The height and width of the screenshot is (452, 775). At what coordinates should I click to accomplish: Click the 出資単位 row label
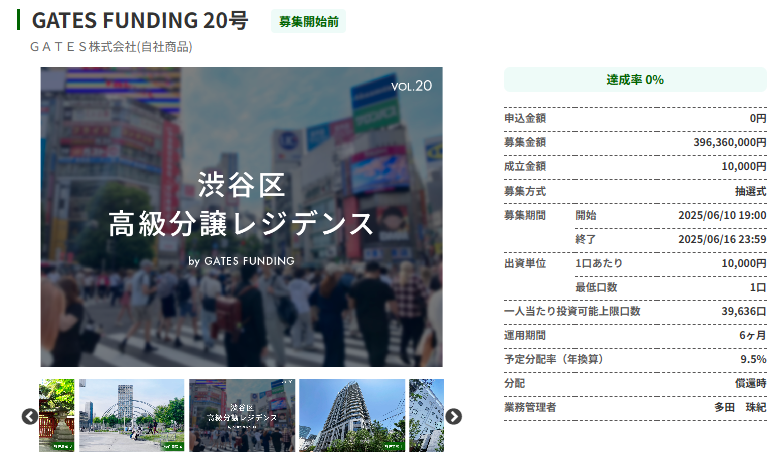pyautogui.click(x=525, y=264)
